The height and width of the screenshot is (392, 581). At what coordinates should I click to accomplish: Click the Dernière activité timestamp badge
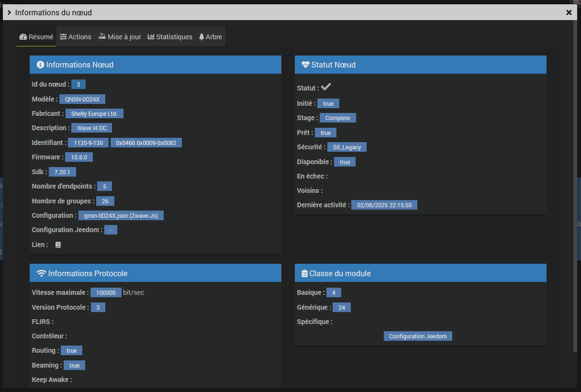click(384, 205)
